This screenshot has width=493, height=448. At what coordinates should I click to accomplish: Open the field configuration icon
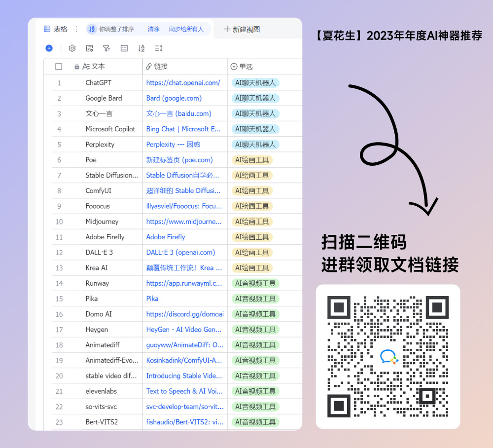tap(90, 48)
